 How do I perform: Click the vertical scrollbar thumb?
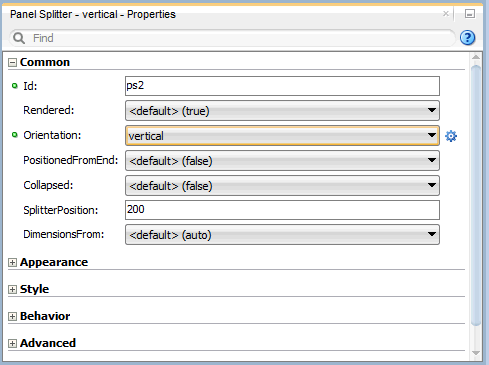click(x=476, y=195)
